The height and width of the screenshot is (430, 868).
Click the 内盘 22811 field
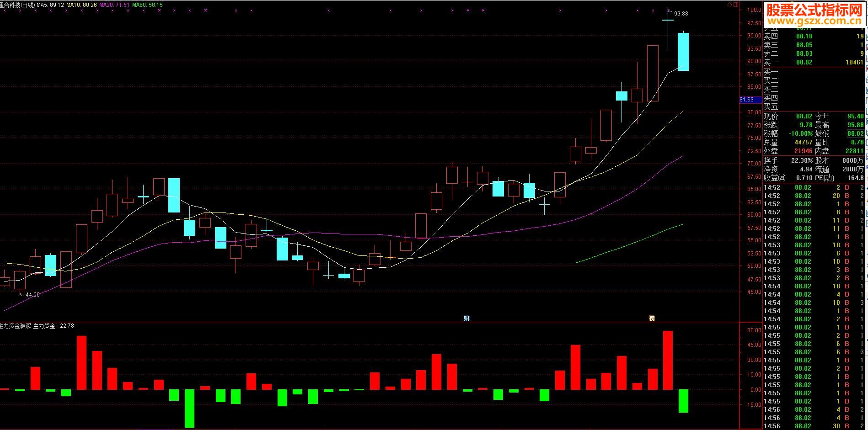(839, 151)
